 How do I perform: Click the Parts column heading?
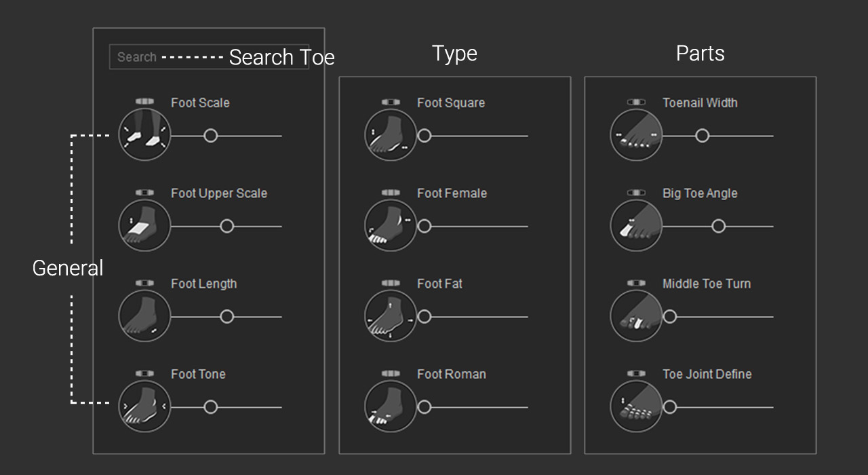[700, 54]
